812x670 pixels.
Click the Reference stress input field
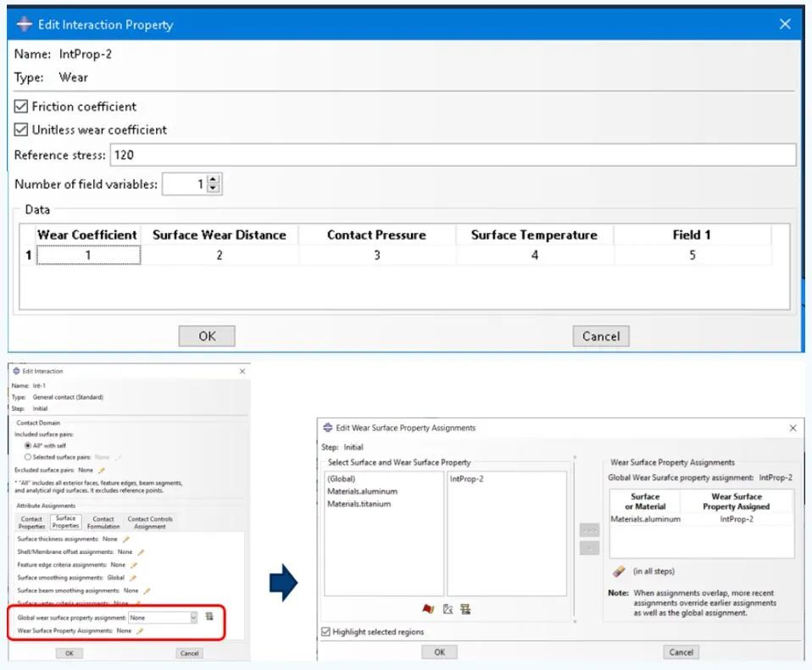pos(453,155)
